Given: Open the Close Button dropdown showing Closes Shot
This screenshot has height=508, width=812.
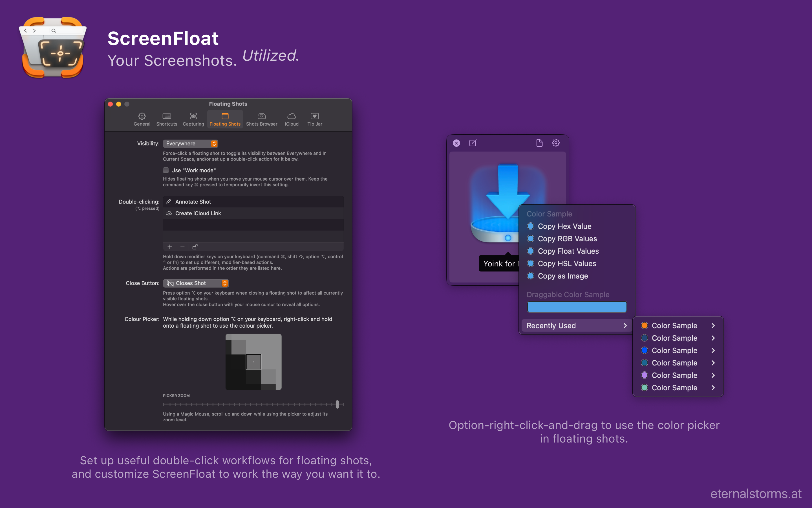Looking at the screenshot, I should [x=196, y=283].
